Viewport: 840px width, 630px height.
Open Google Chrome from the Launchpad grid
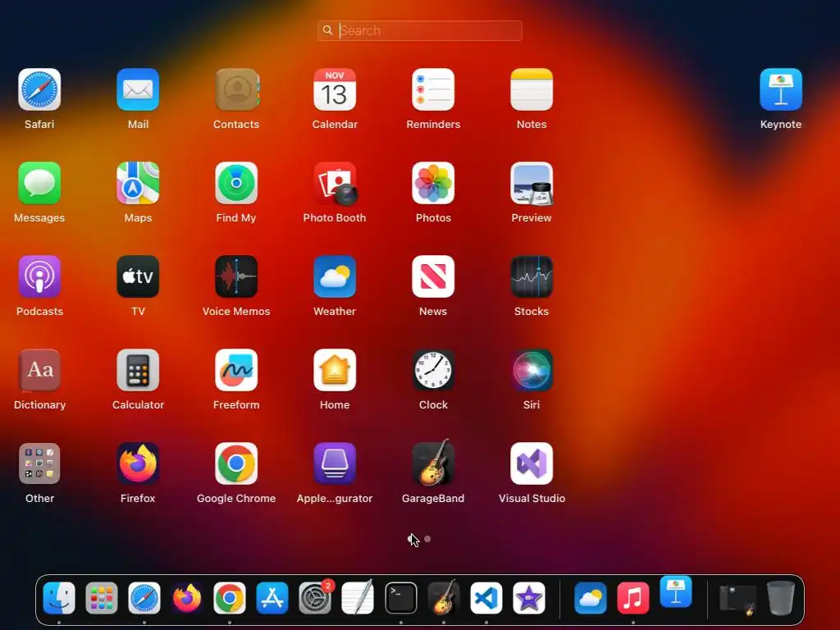coord(236,463)
